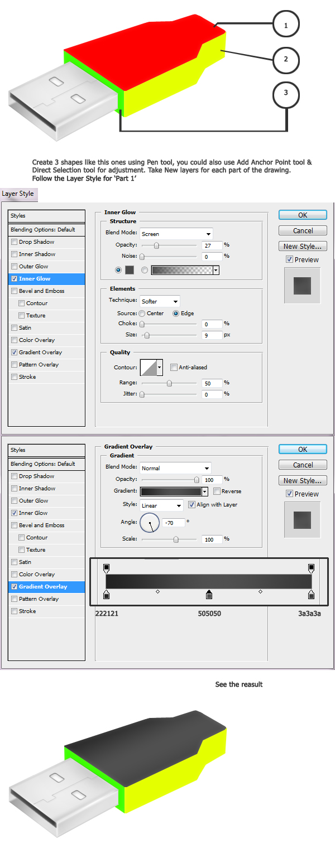Image resolution: width=335 pixels, height=868 pixels.
Task: Expand the Gradient picker arrow beside Reverse
Action: pos(205,491)
